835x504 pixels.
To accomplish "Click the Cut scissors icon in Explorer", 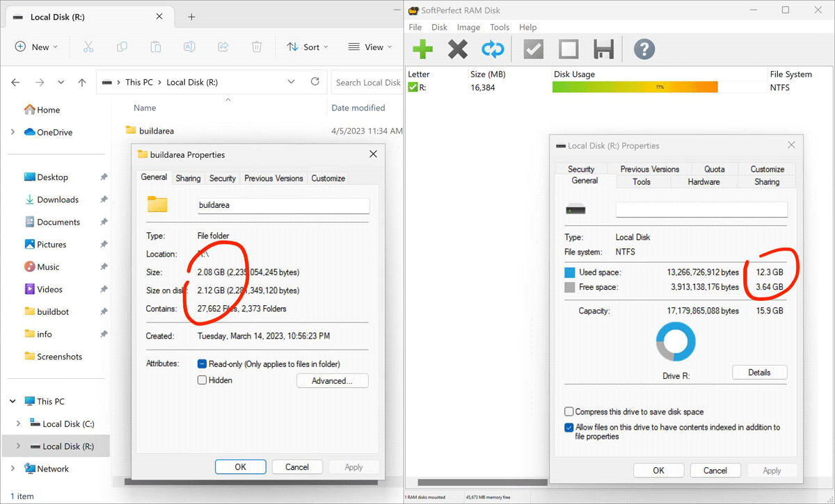I will (x=88, y=47).
